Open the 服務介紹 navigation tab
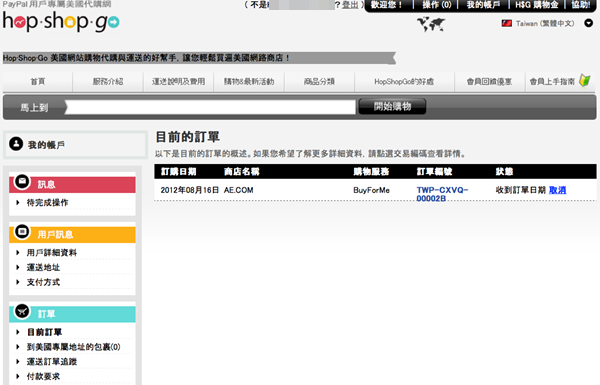This screenshot has width=600, height=385. [108, 82]
